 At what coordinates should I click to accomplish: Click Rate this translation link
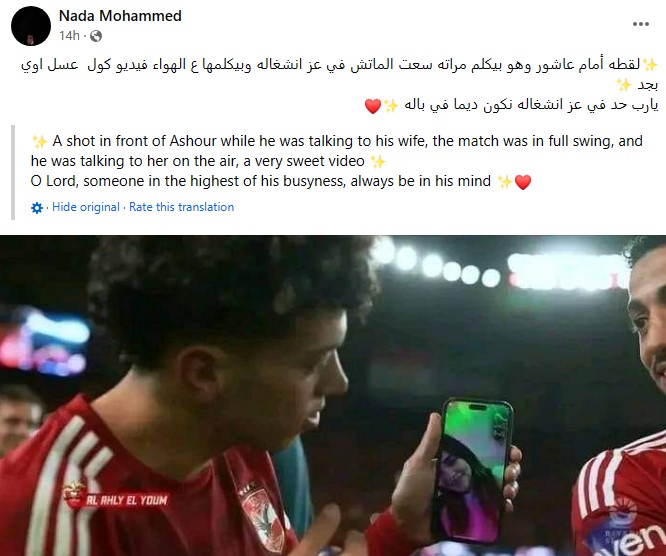181,207
